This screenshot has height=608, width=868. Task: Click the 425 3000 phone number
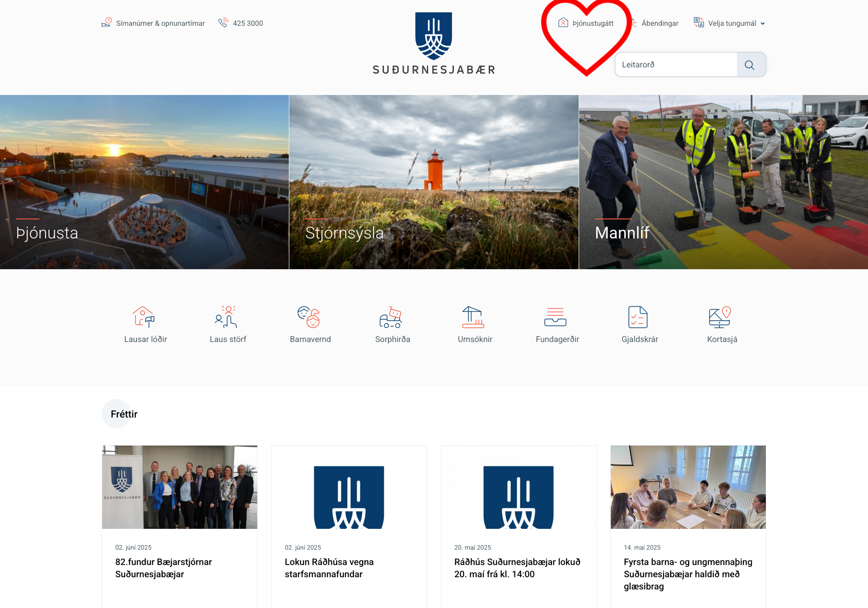tap(248, 23)
